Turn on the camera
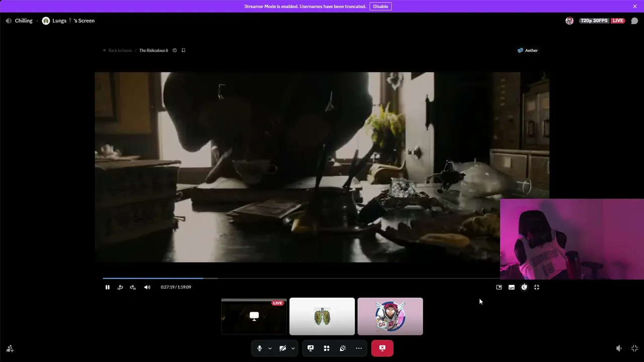Screen dimensions: 644x362 pyautogui.click(x=283, y=348)
